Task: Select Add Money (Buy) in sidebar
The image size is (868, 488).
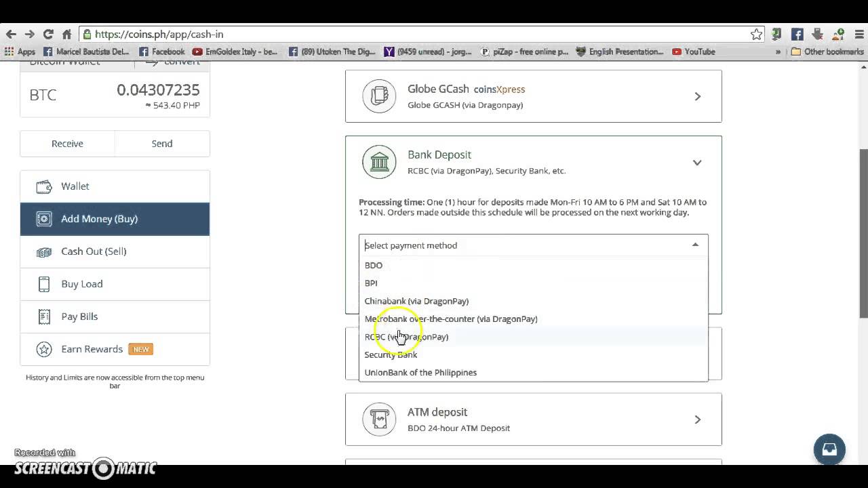Action: (115, 219)
